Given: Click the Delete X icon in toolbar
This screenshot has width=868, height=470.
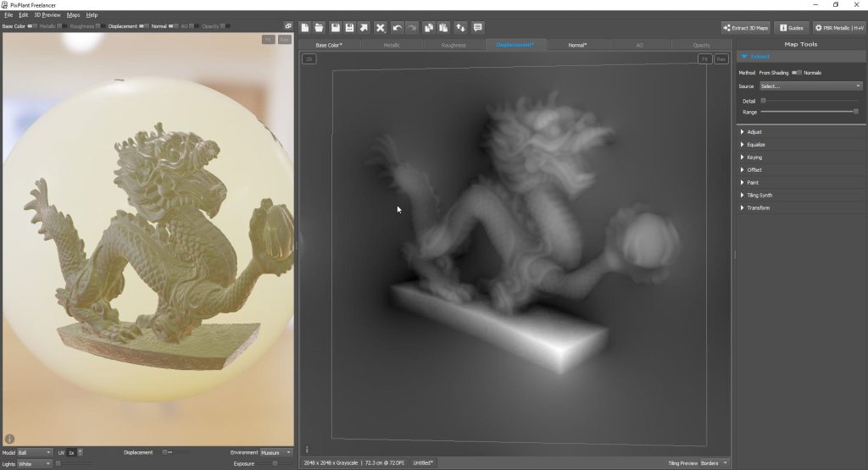Looking at the screenshot, I should [x=381, y=28].
